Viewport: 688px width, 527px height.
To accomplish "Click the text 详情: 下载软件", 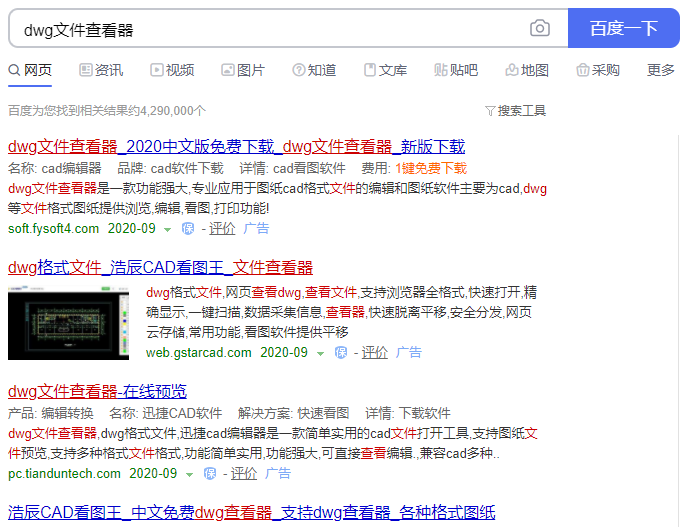I will 408,413.
